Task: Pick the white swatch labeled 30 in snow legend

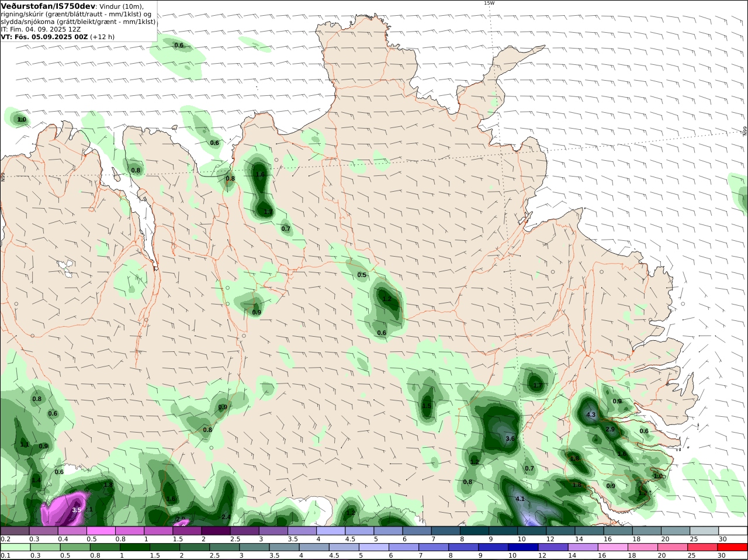Action: pyautogui.click(x=733, y=531)
